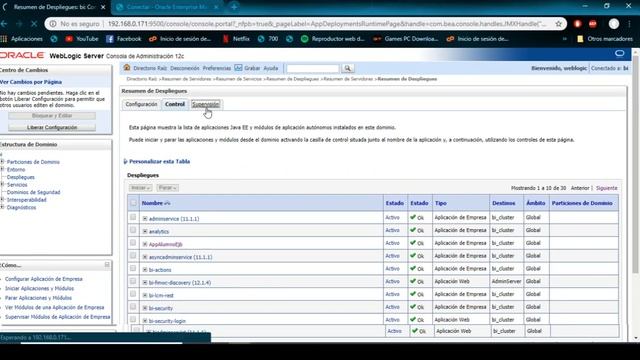
Task: Click Desconexión in the top toolbar
Action: pos(185,68)
